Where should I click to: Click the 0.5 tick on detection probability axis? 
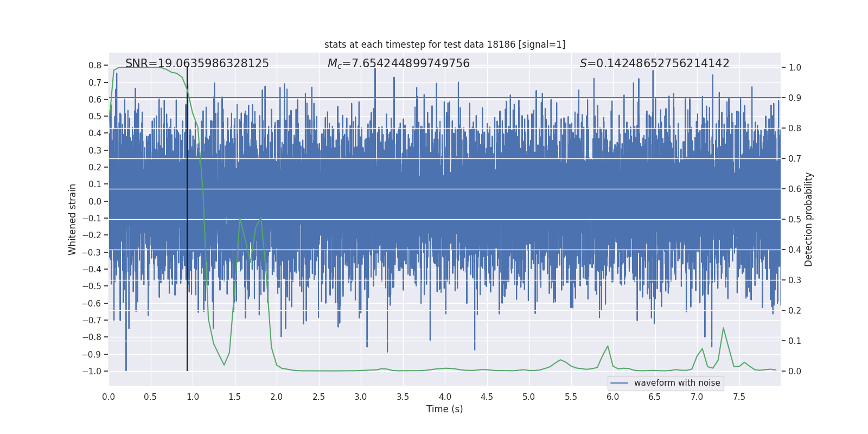coord(795,220)
